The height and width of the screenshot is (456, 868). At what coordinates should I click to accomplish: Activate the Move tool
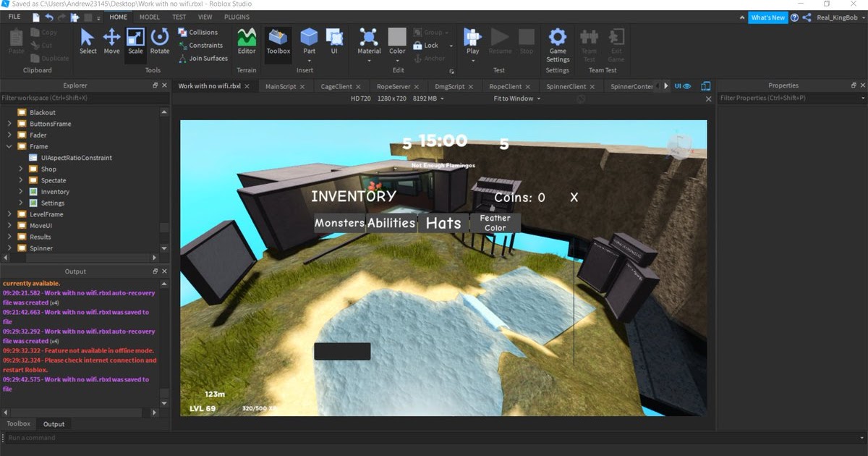coord(111,42)
